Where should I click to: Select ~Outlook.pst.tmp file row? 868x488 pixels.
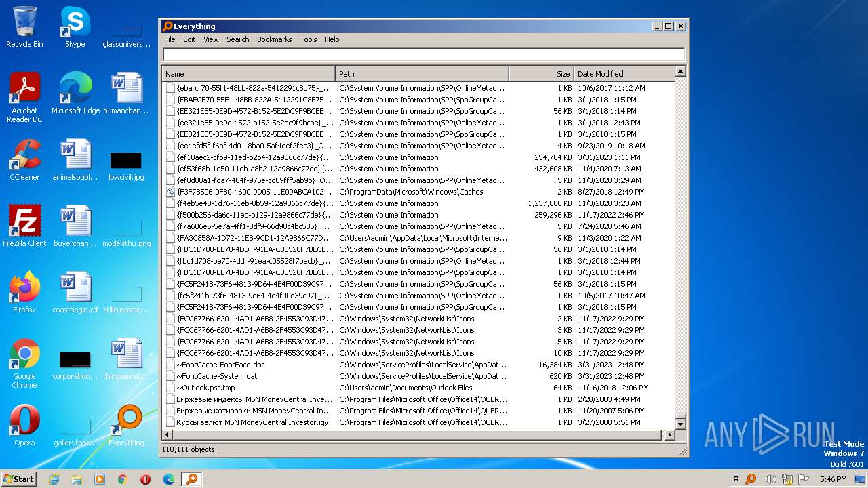[x=418, y=388]
